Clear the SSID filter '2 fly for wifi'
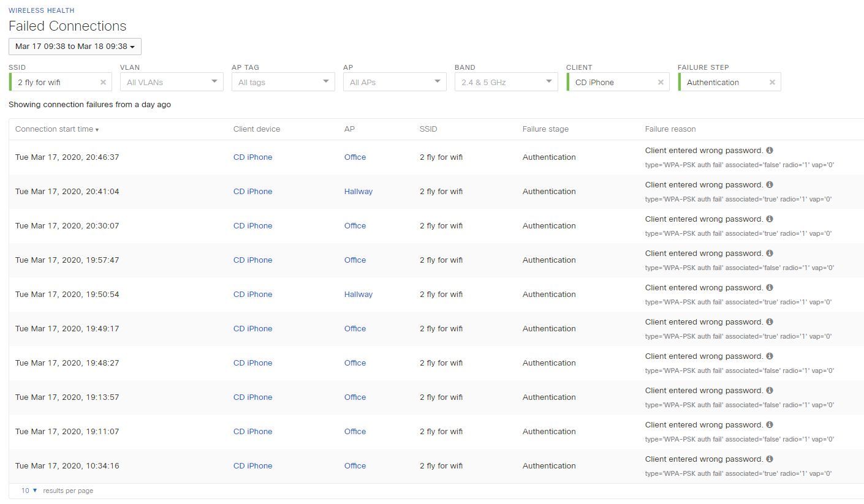Viewport: 864px width, 504px height. [x=103, y=82]
